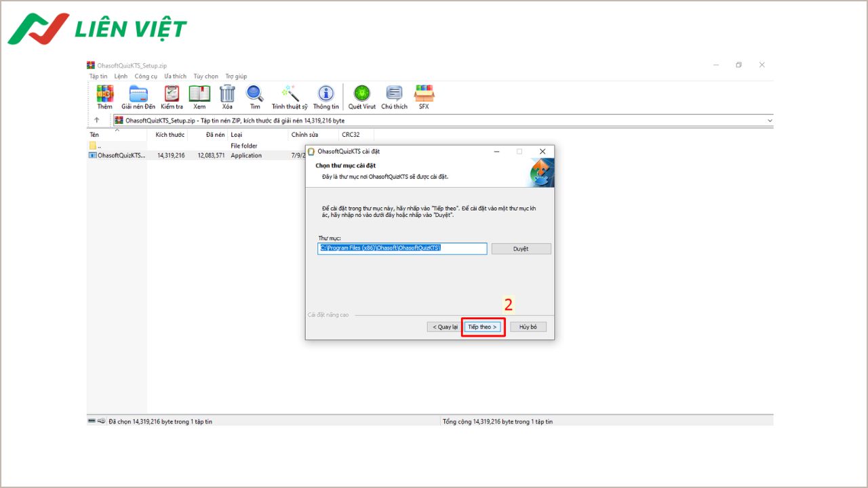Click the Thư mục install path field
Image resolution: width=868 pixels, height=488 pixels.
pos(403,249)
